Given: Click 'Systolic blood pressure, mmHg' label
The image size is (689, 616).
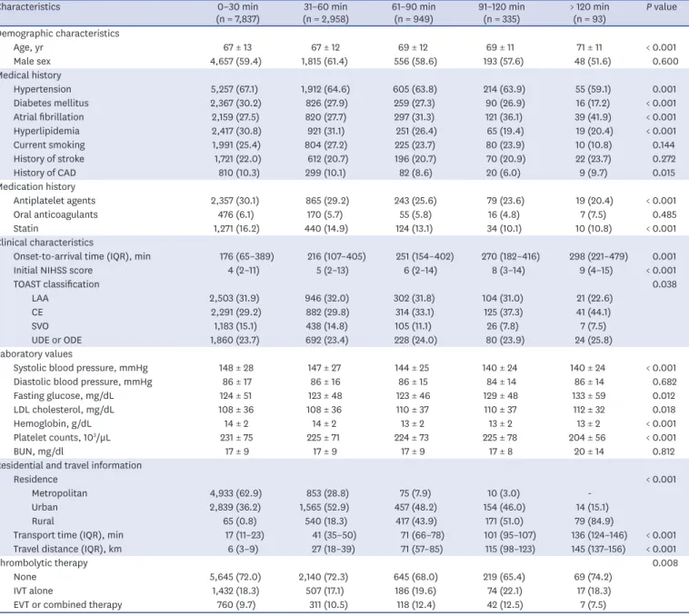Looking at the screenshot, I should 81,368.
